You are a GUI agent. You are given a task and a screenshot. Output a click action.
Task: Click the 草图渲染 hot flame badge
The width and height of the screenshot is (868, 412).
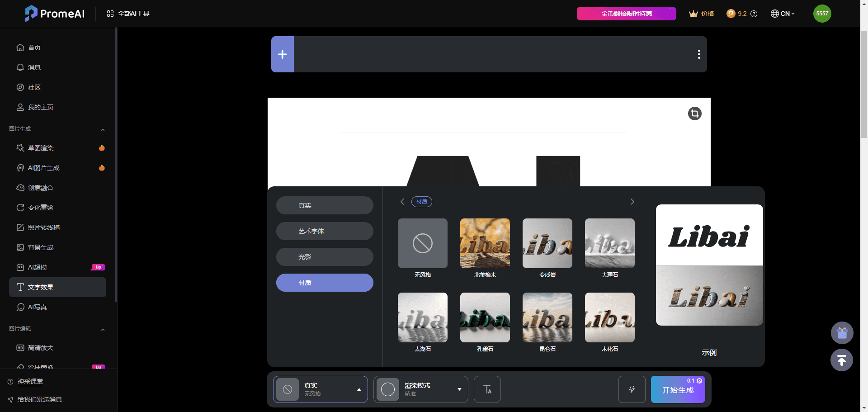click(x=102, y=148)
